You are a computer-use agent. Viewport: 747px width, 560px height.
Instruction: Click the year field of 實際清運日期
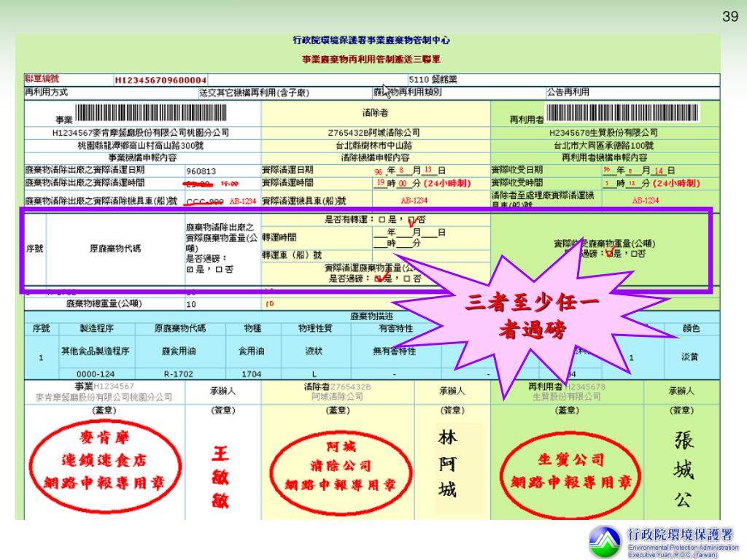379,171
